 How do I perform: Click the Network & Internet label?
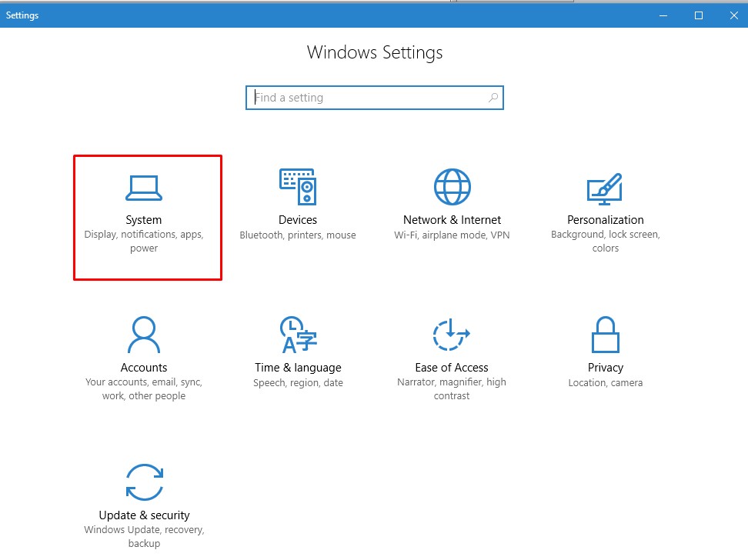452,220
